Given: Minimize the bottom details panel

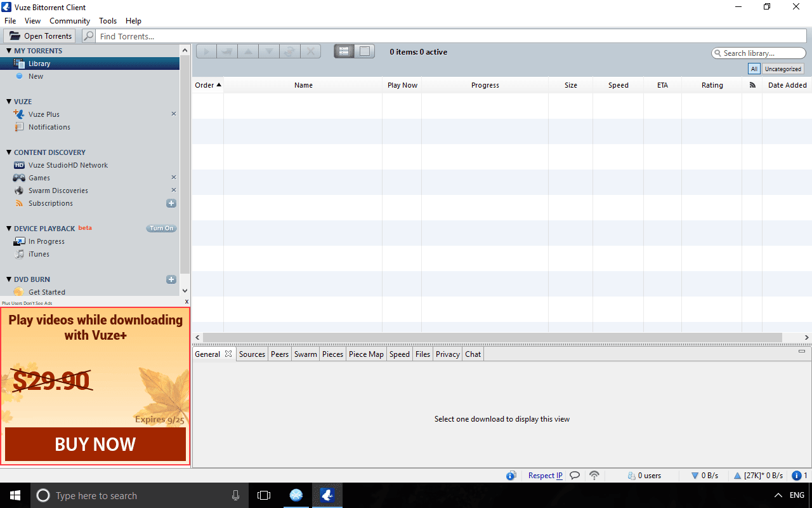Looking at the screenshot, I should [x=801, y=351].
